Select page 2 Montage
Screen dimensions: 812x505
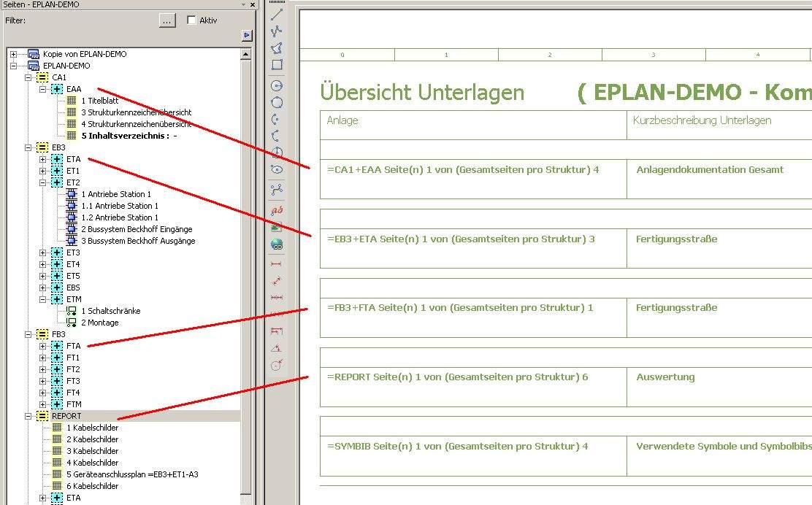point(100,323)
